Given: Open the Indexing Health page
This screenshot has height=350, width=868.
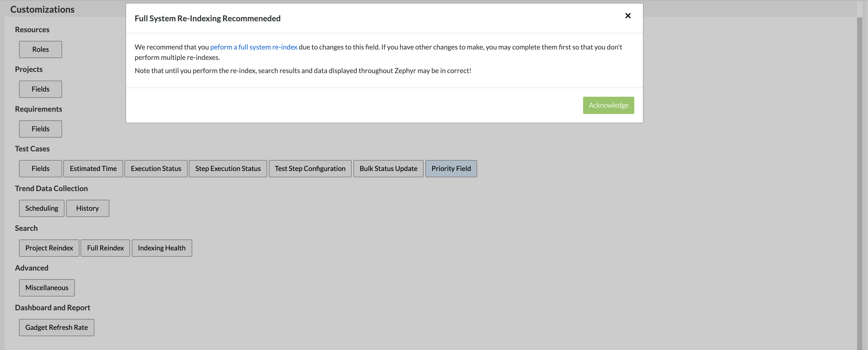Looking at the screenshot, I should pos(161,248).
